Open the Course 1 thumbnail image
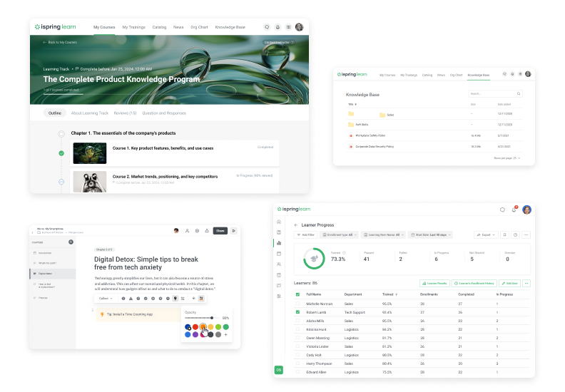The image size is (565, 392). (90, 153)
